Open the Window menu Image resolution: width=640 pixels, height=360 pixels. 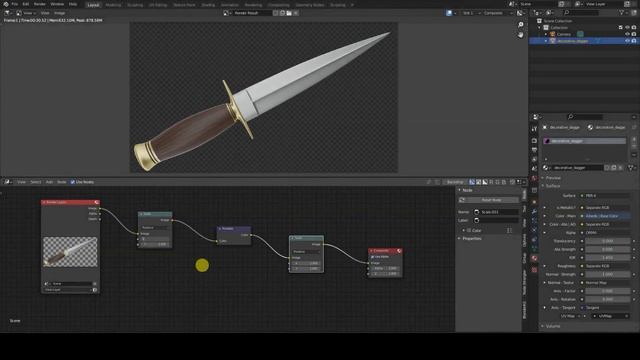[57, 4]
